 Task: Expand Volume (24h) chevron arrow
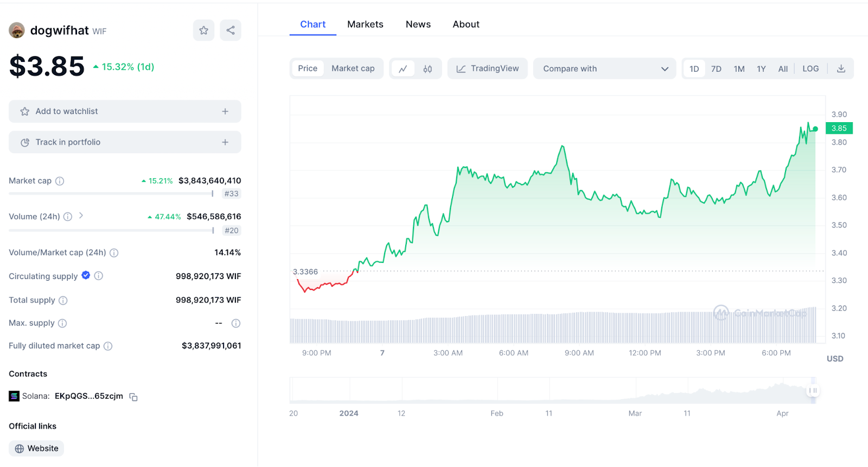tap(81, 216)
